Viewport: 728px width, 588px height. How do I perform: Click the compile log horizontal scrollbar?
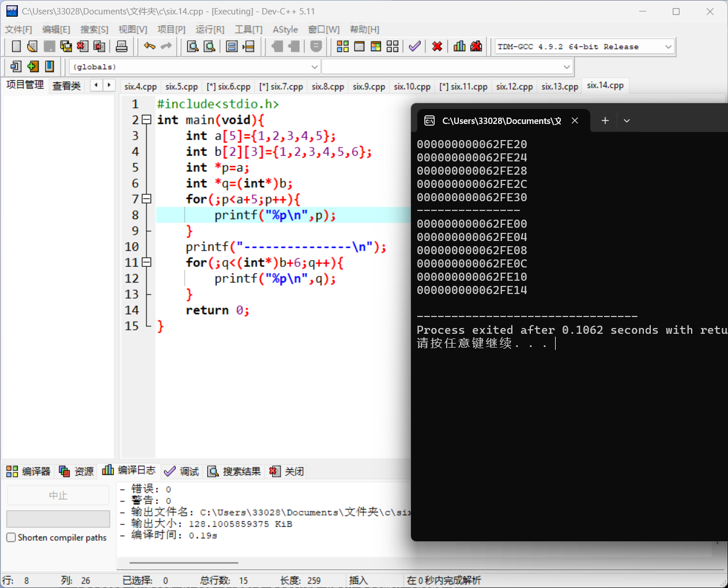(184, 563)
